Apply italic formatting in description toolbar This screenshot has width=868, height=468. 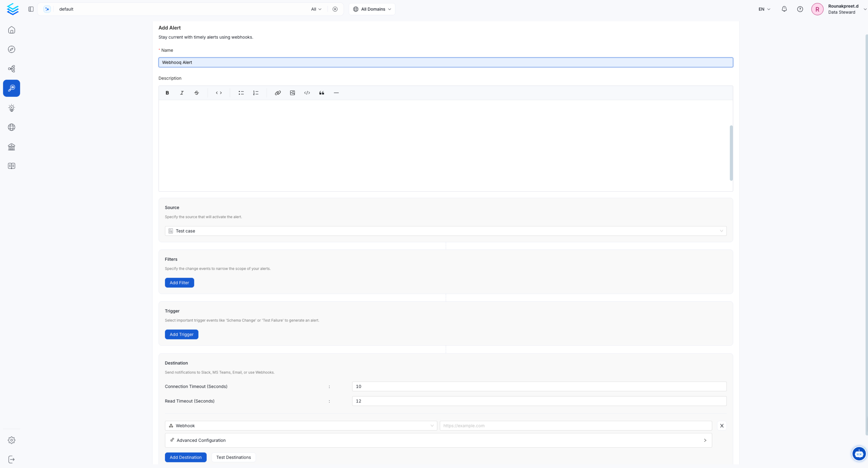(x=182, y=93)
